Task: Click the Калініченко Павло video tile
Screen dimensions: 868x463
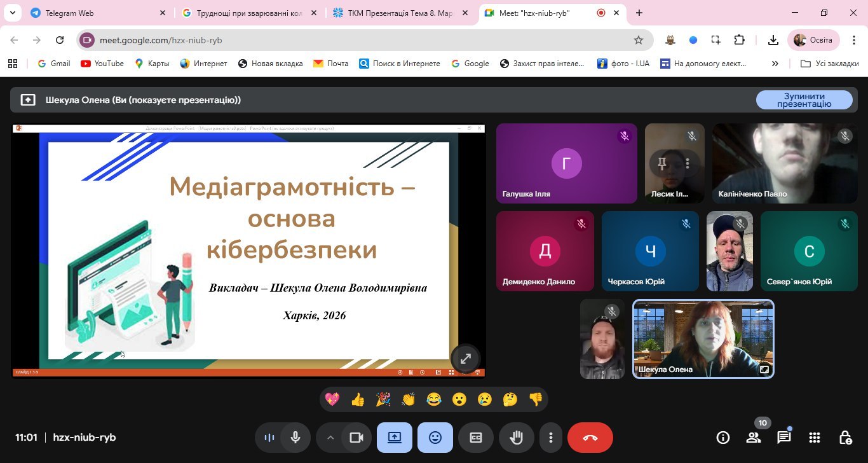Action: 785,163
